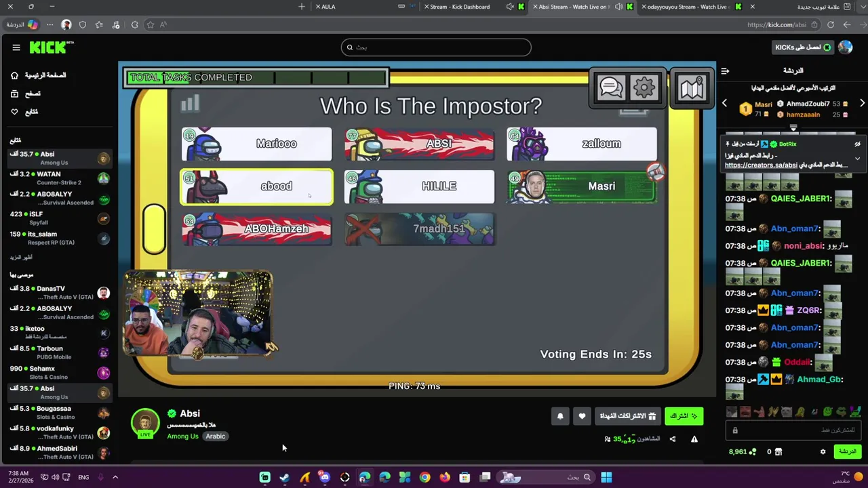Open the gifted subscriptions button
Image resolution: width=868 pixels, height=488 pixels.
tap(628, 416)
